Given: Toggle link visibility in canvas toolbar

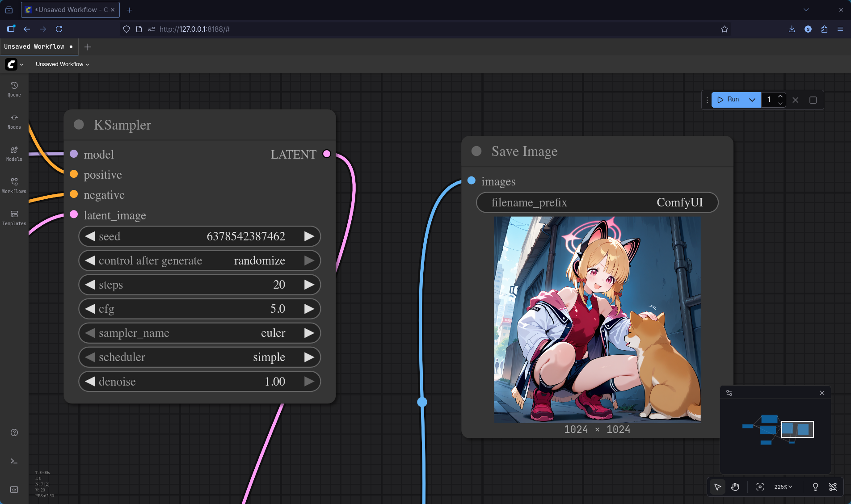Looking at the screenshot, I should [833, 487].
